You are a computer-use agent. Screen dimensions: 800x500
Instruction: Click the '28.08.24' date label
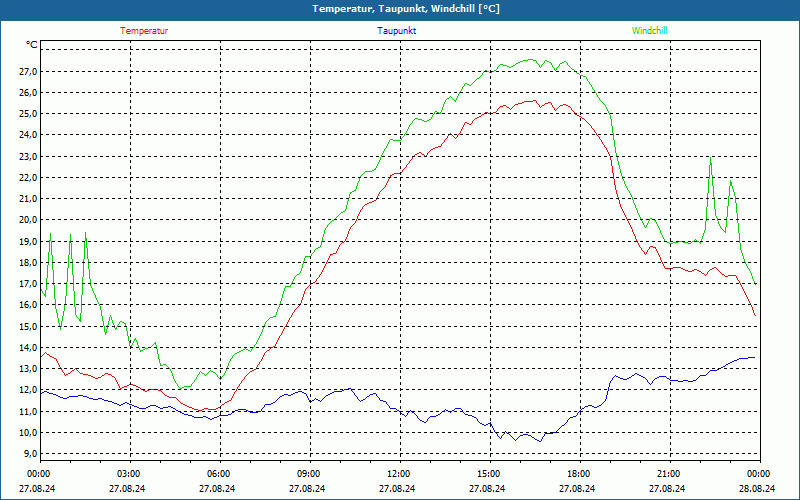(x=757, y=488)
